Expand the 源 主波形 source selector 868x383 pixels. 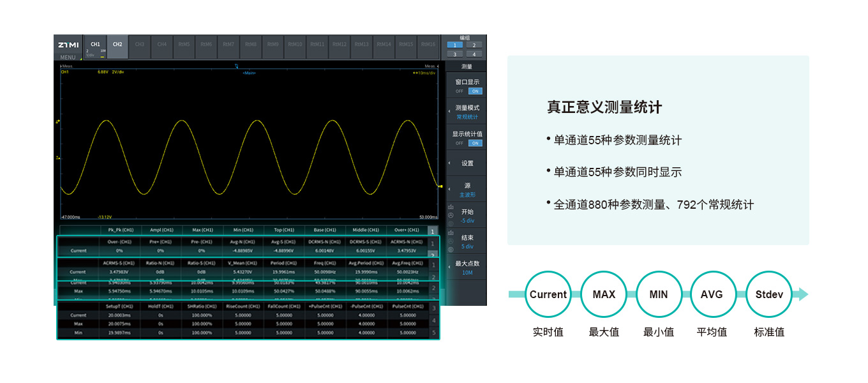click(x=467, y=190)
